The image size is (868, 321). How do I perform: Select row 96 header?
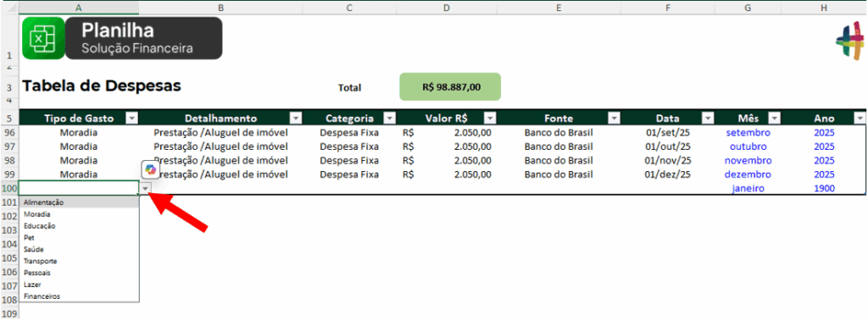(8, 133)
